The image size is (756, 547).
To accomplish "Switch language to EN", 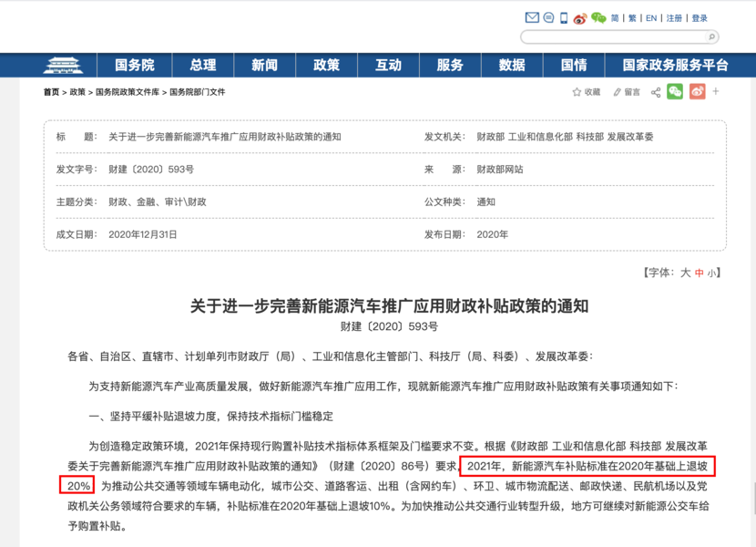I will click(651, 18).
